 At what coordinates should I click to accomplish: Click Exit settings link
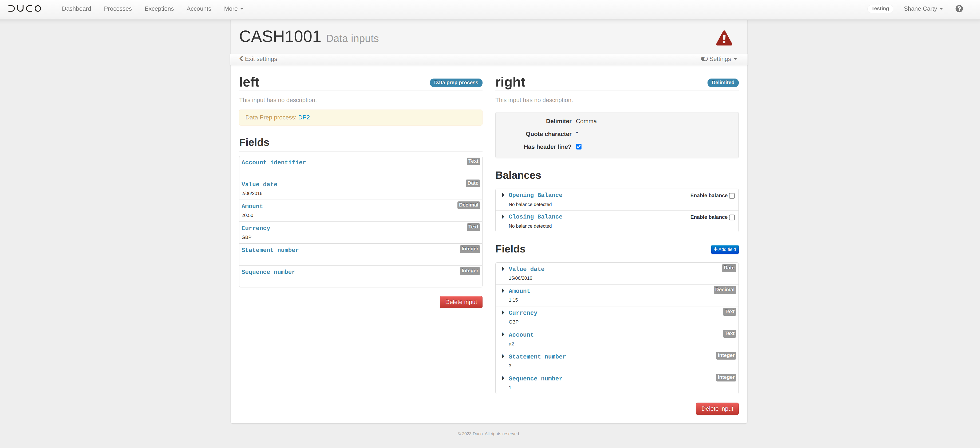[x=258, y=59]
